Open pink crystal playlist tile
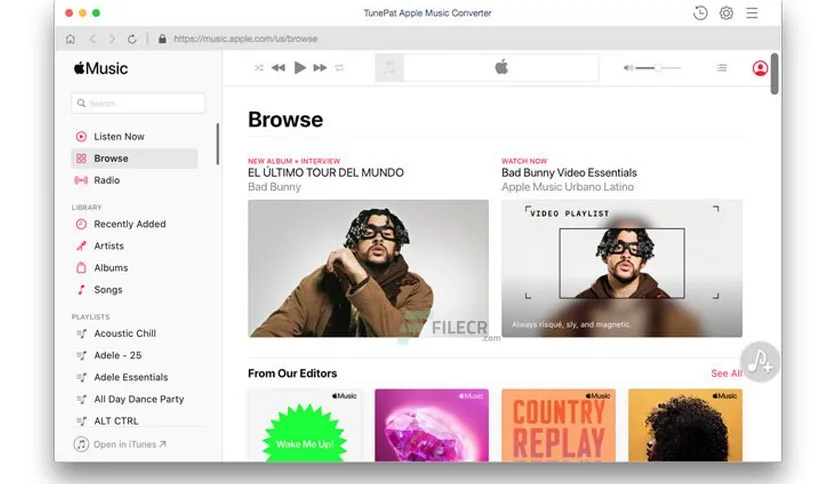Viewport: 836px width, 484px height. tap(431, 425)
